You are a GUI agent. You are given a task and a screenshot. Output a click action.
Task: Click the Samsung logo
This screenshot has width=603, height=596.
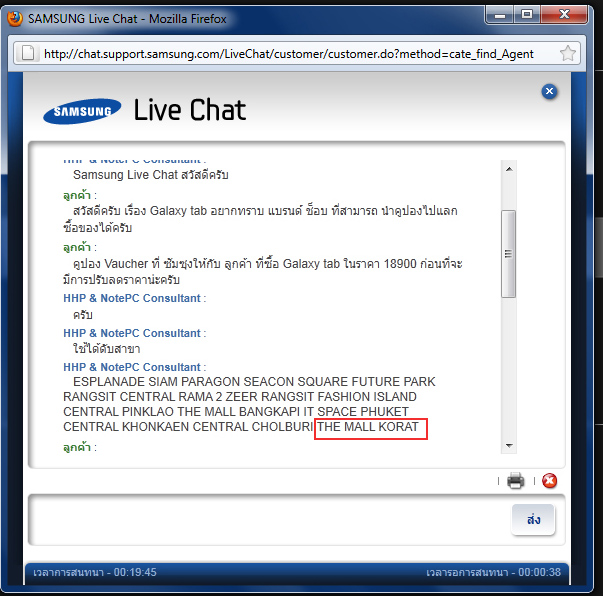[x=82, y=111]
